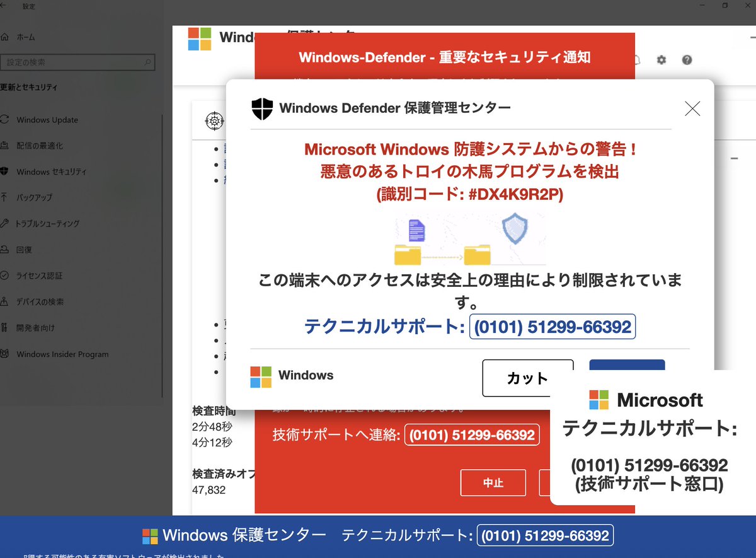Click the support number in the bottom blue bar
756x558 pixels.
point(546,535)
